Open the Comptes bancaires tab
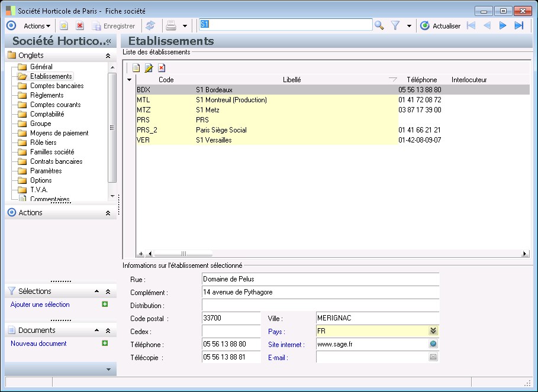Image resolution: width=538 pixels, height=392 pixels. coord(57,86)
